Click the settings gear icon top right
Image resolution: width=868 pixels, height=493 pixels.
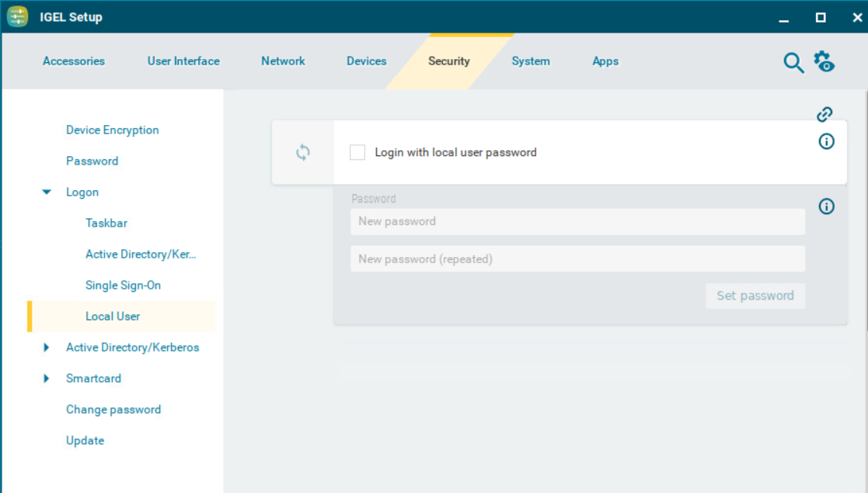[824, 62]
